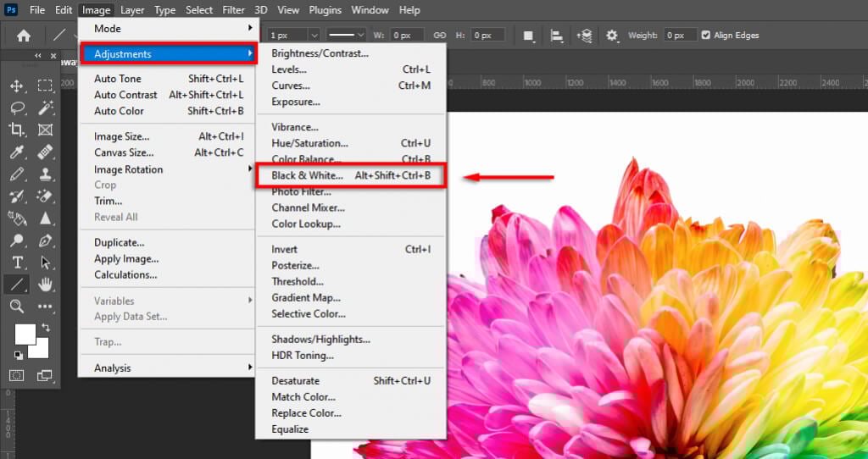Click the foreground color swatch
Screen dimensions: 868x459
coord(25,334)
